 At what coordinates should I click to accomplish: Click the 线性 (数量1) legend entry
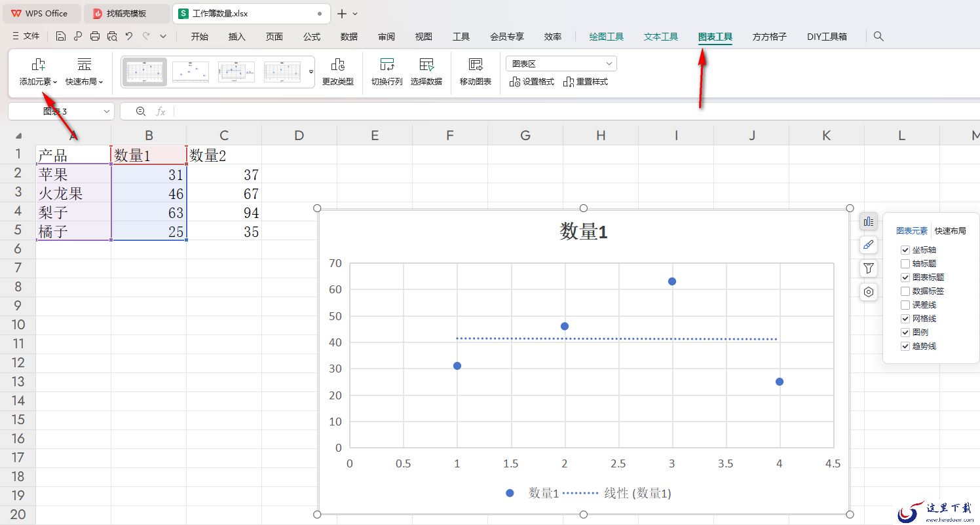pyautogui.click(x=617, y=494)
